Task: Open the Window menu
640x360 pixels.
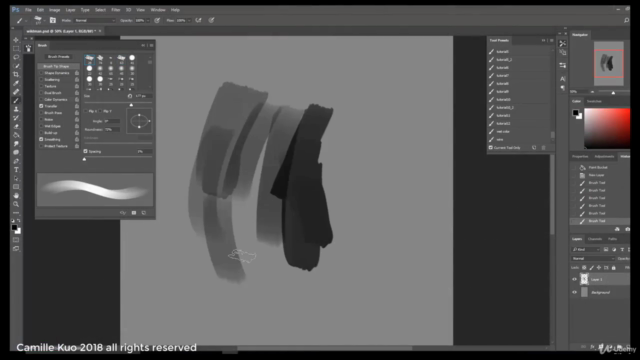Action: [158, 10]
